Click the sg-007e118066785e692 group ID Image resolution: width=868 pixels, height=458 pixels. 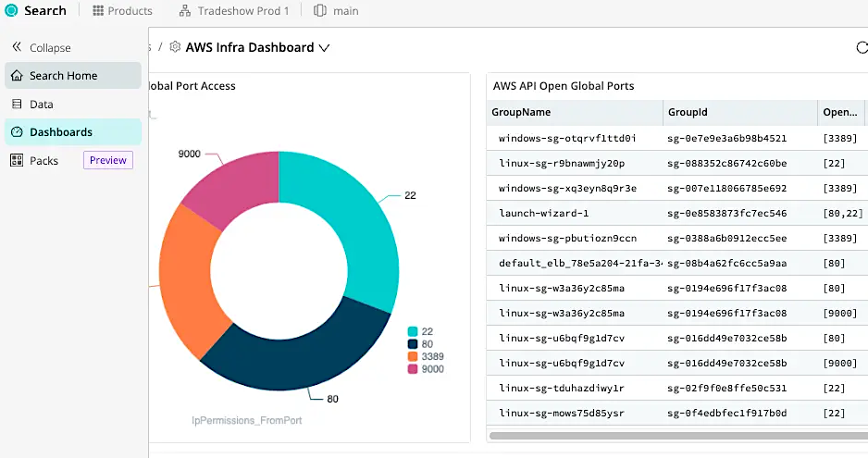coord(726,189)
